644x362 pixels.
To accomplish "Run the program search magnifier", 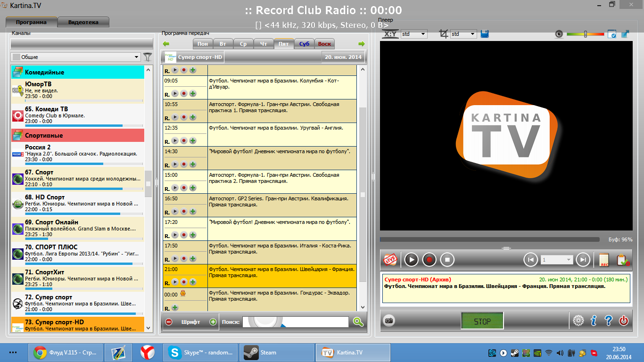I will pos(358,322).
